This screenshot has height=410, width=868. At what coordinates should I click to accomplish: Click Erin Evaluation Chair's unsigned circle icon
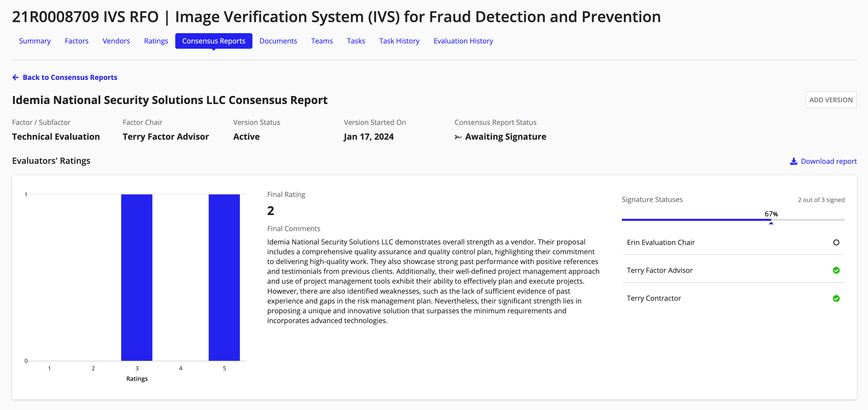click(x=836, y=242)
